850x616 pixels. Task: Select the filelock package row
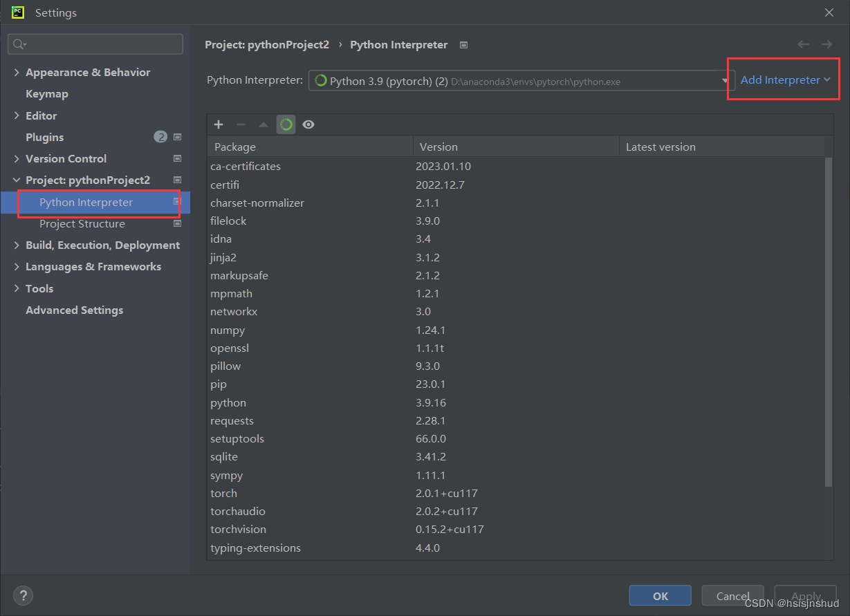(516, 221)
